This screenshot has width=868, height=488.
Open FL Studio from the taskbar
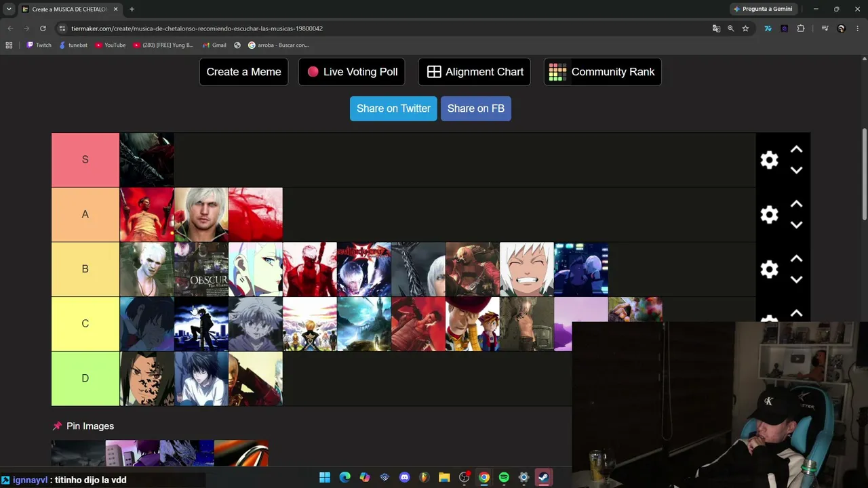pyautogui.click(x=425, y=477)
